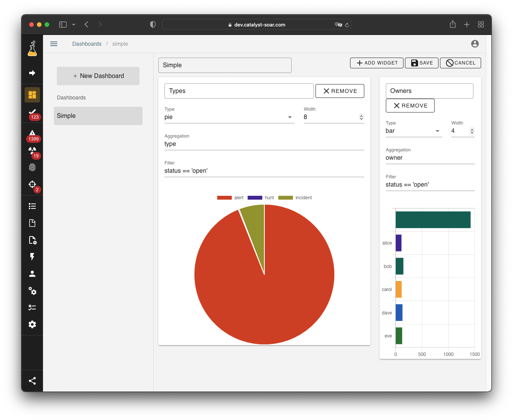Open hunts via the crosshair icon badge 2
513x420 pixels.
(x=32, y=185)
